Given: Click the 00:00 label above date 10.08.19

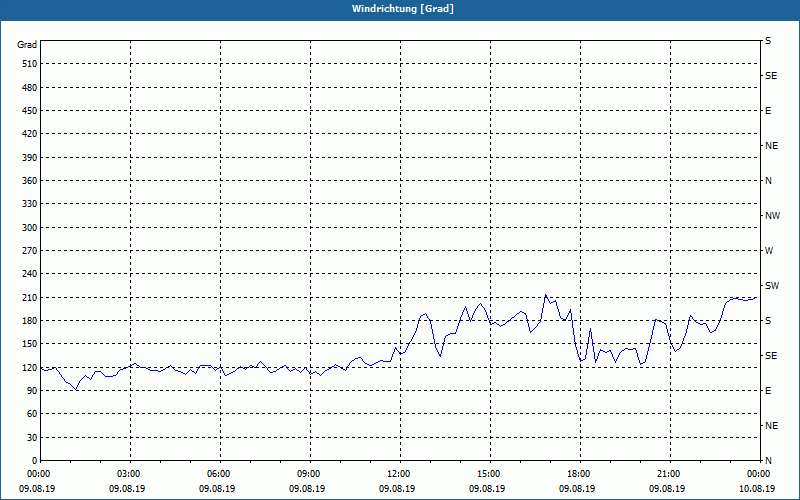Looking at the screenshot, I should [760, 474].
